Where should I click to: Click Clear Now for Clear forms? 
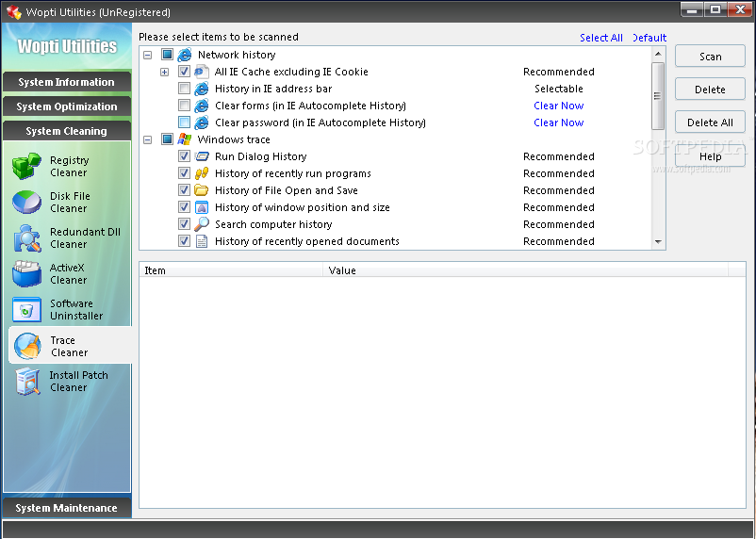point(559,106)
